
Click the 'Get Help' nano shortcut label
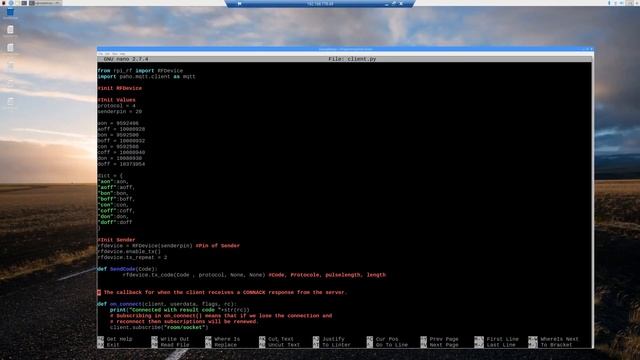coord(119,339)
